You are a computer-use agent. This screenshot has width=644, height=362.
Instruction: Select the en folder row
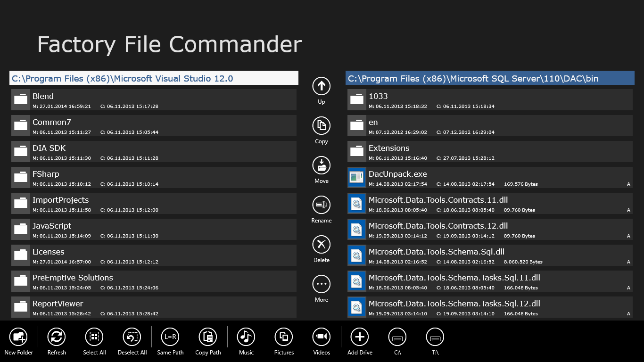tap(490, 125)
